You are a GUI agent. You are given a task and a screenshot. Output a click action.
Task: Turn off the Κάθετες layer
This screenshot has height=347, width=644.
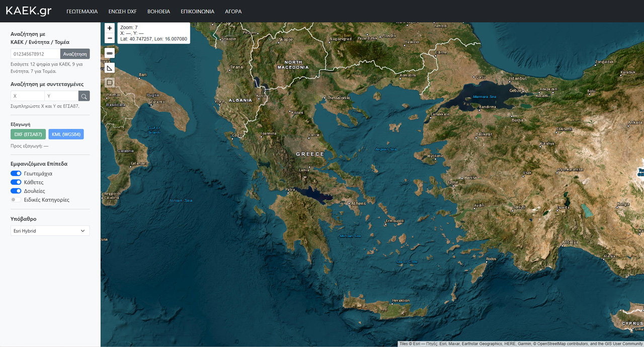coord(15,182)
